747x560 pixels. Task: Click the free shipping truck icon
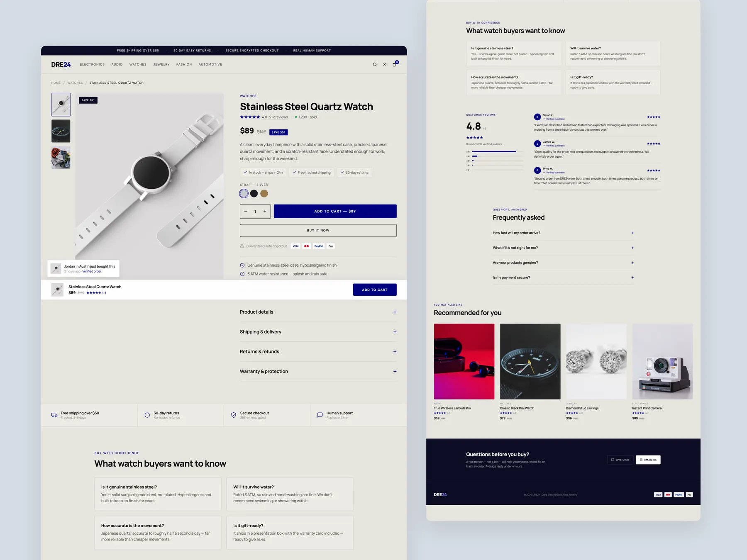pos(54,415)
